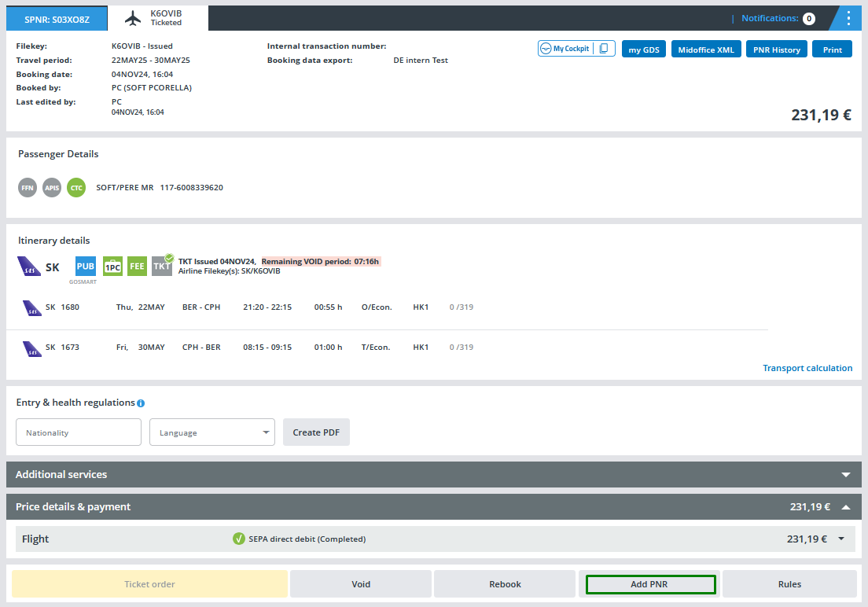868x607 pixels.
Task: Open the three-dot menu in header
Action: tap(848, 18)
